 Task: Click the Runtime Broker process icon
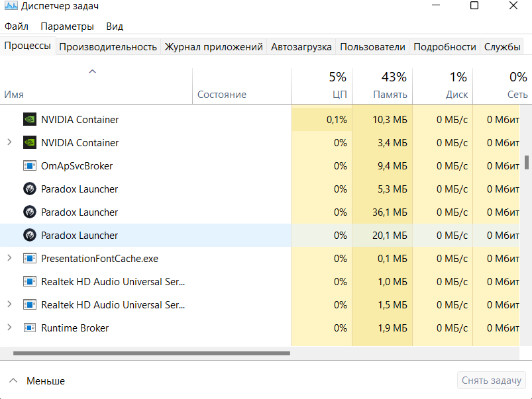tap(29, 328)
